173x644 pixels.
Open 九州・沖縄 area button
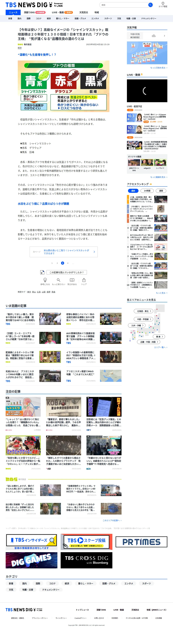click(137, 326)
